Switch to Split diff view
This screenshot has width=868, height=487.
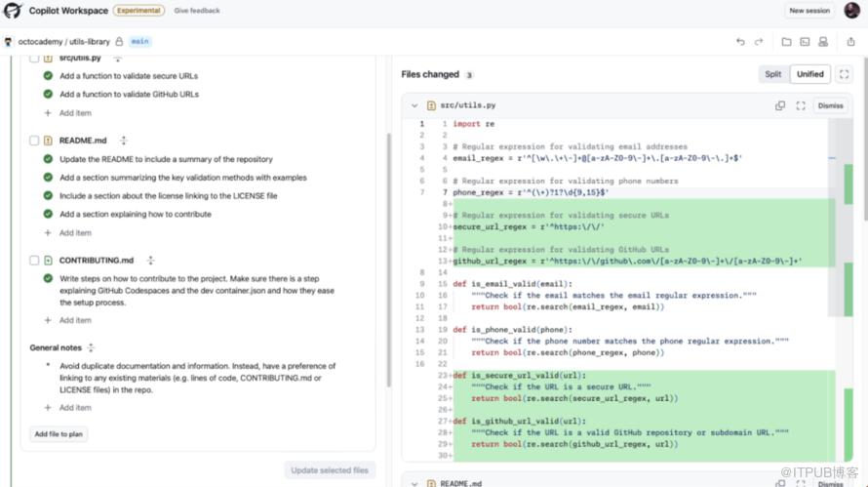[x=772, y=74]
